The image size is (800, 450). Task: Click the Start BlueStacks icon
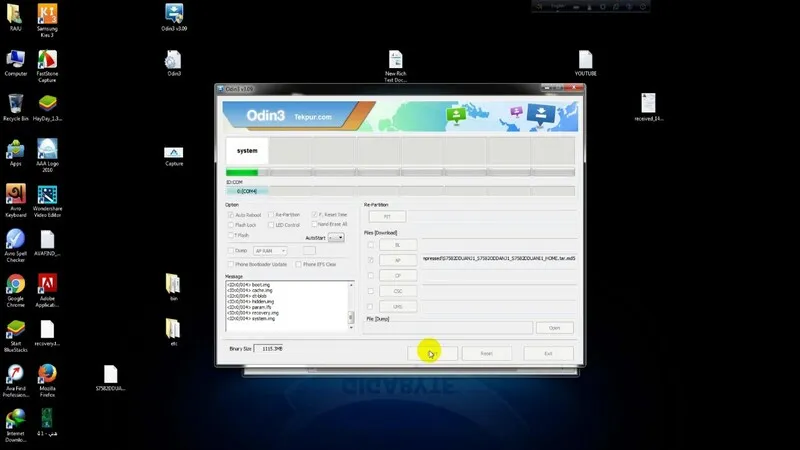[16, 329]
